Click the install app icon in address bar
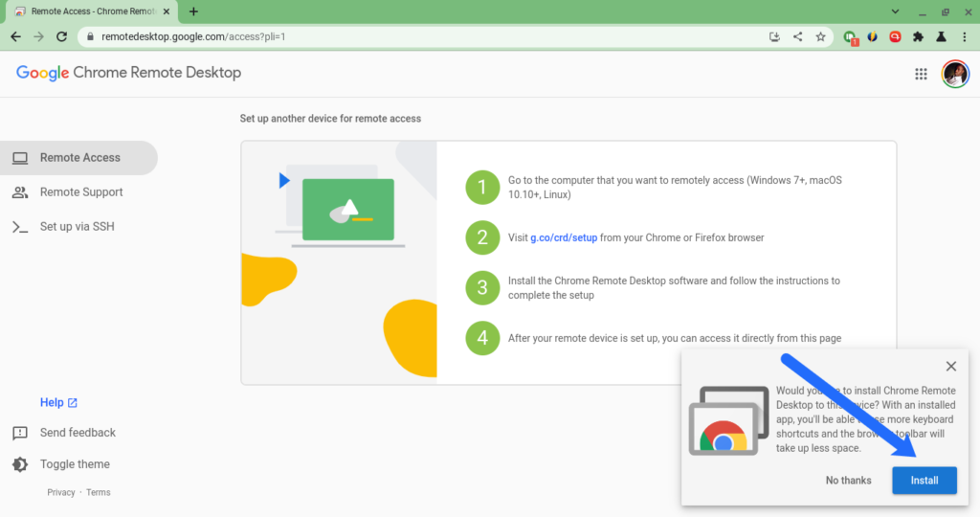This screenshot has height=517, width=980. click(774, 37)
